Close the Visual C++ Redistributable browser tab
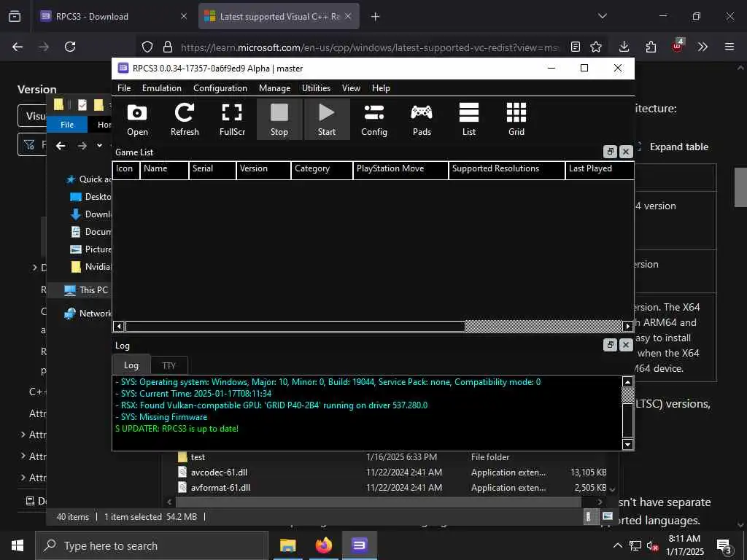747x560 pixels. [x=348, y=17]
